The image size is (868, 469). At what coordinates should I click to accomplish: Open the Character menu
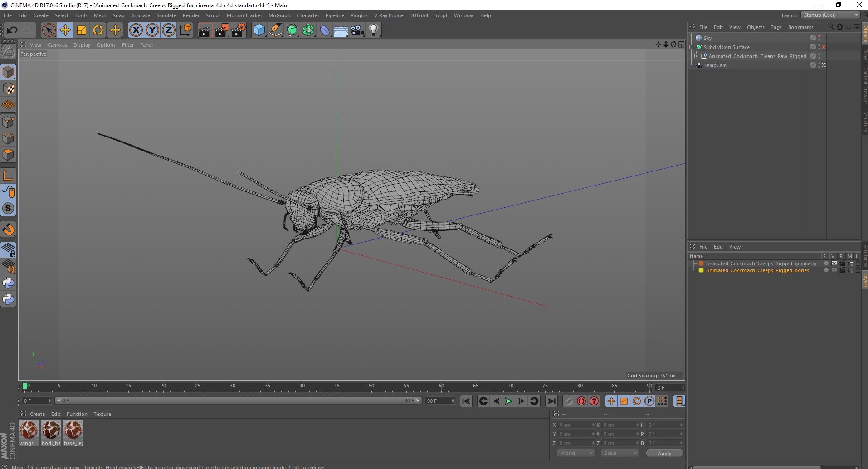[x=308, y=15]
